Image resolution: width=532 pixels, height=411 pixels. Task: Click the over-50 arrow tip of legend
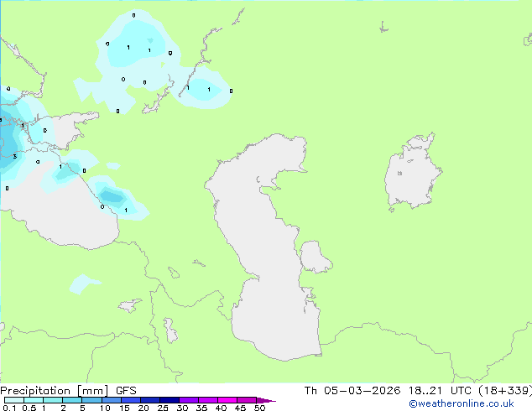click(266, 400)
